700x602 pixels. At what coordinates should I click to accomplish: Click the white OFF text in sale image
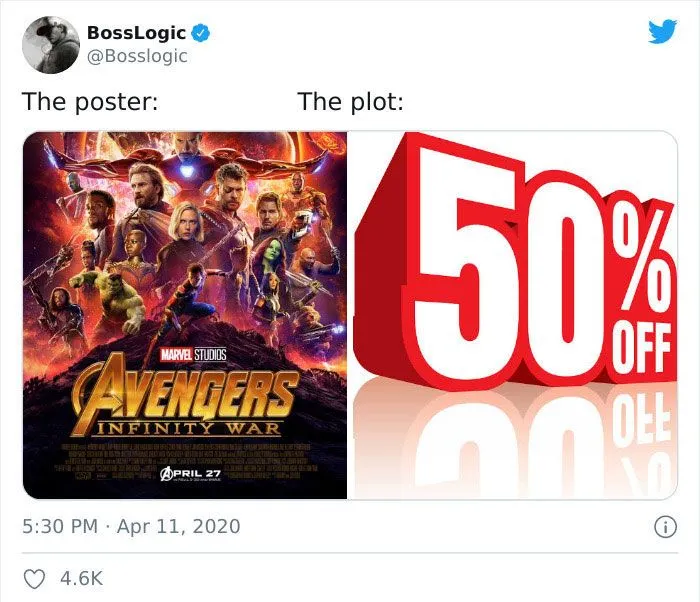[641, 348]
